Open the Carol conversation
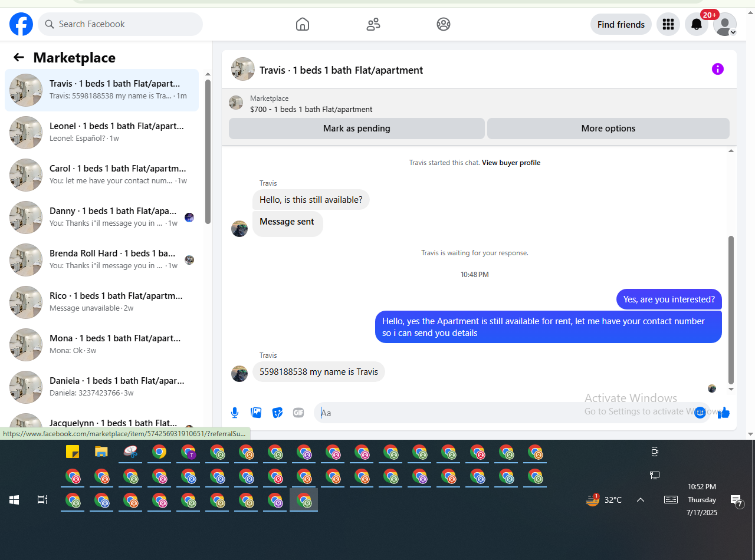 [x=101, y=175]
